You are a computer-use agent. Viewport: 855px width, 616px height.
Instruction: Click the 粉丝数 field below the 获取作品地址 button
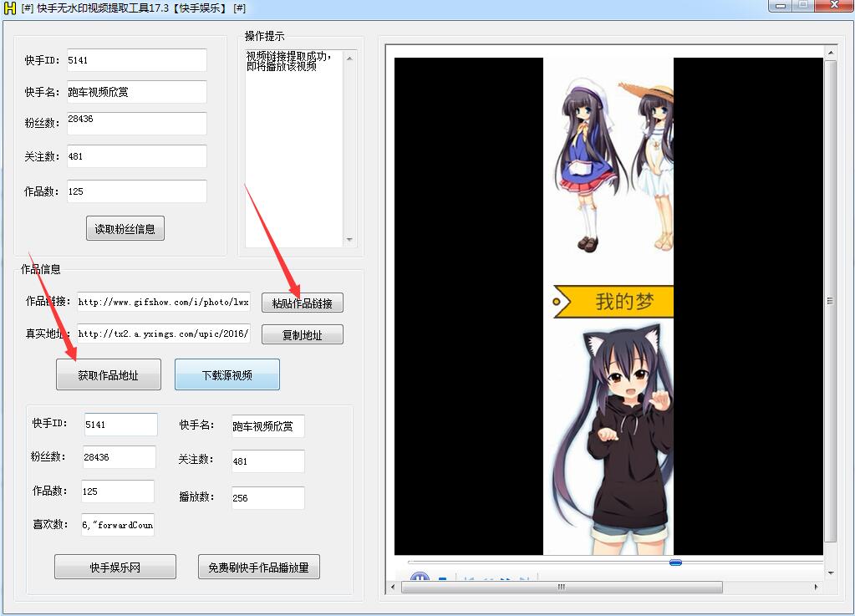[x=119, y=457]
